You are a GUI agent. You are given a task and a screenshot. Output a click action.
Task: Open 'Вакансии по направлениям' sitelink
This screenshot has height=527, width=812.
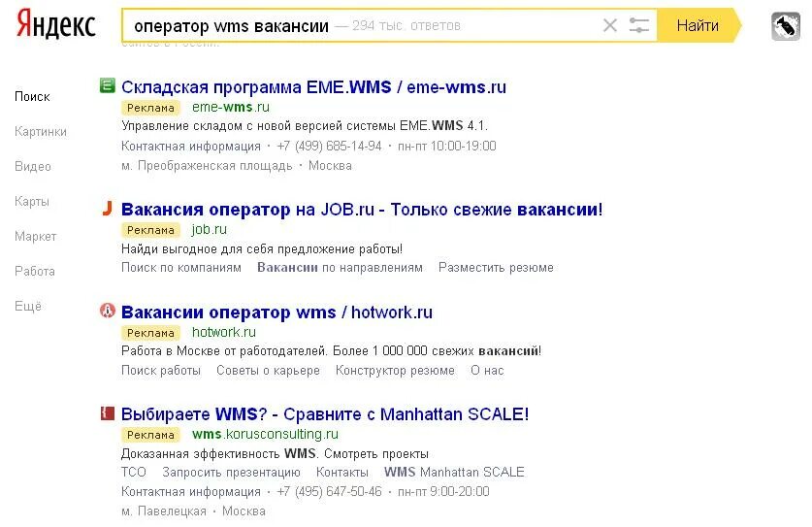click(340, 268)
